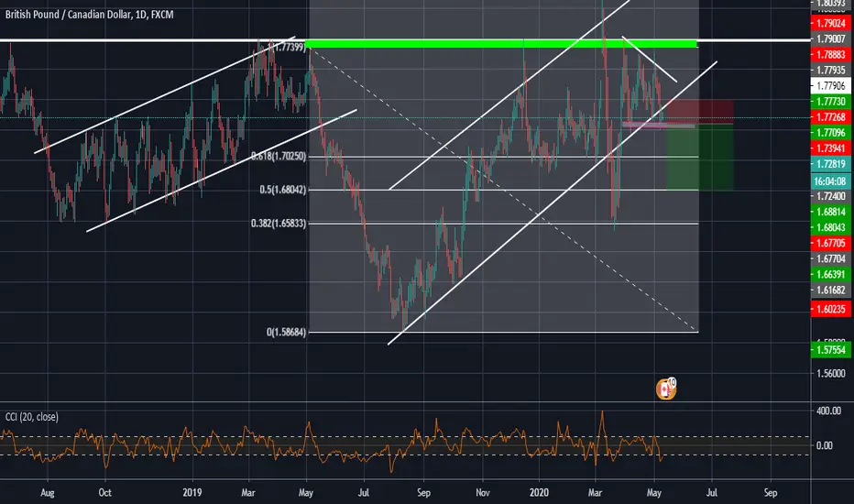854x504 pixels.
Task: Click the 1.72400 axis price label
Action: point(830,196)
